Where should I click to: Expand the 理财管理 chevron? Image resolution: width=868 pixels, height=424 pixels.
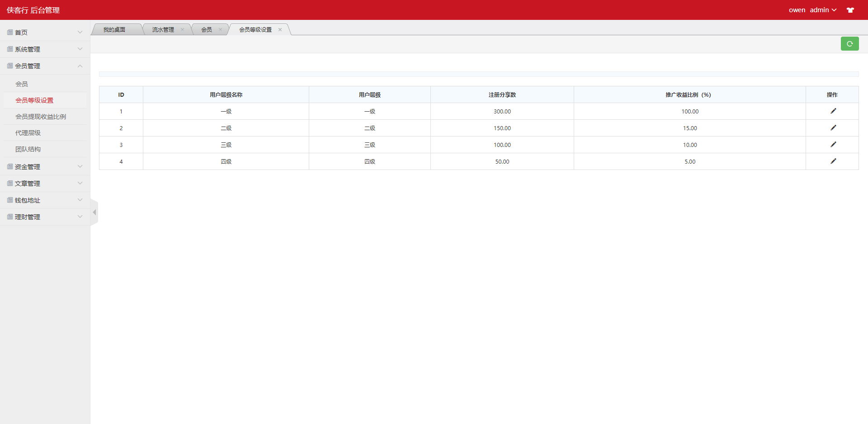(x=80, y=217)
